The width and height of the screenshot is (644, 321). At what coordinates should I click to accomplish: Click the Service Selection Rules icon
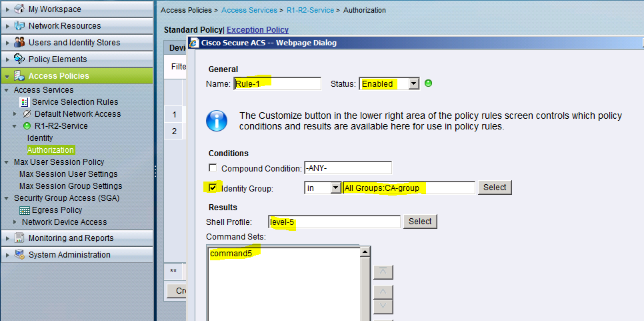(x=25, y=102)
